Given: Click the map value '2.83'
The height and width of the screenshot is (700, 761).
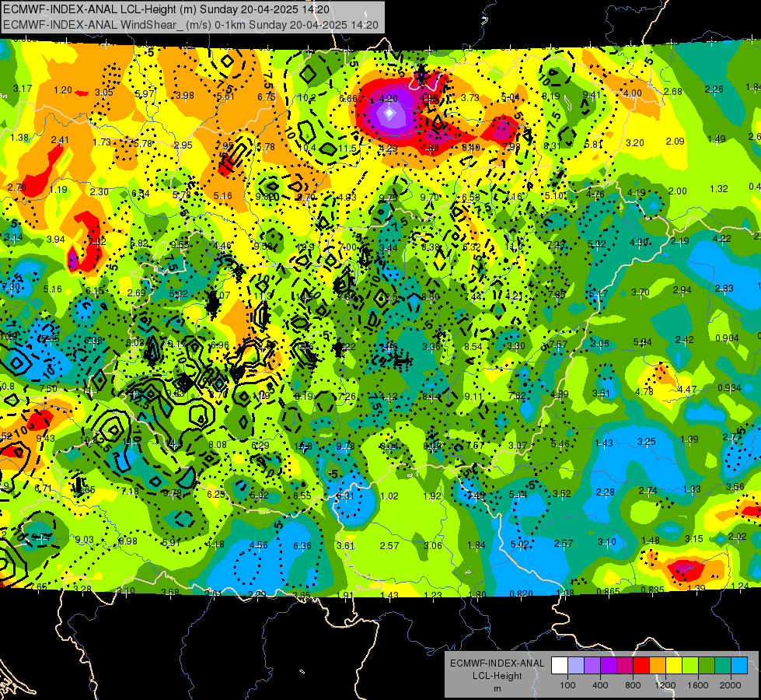Looking at the screenshot, I should [x=724, y=289].
